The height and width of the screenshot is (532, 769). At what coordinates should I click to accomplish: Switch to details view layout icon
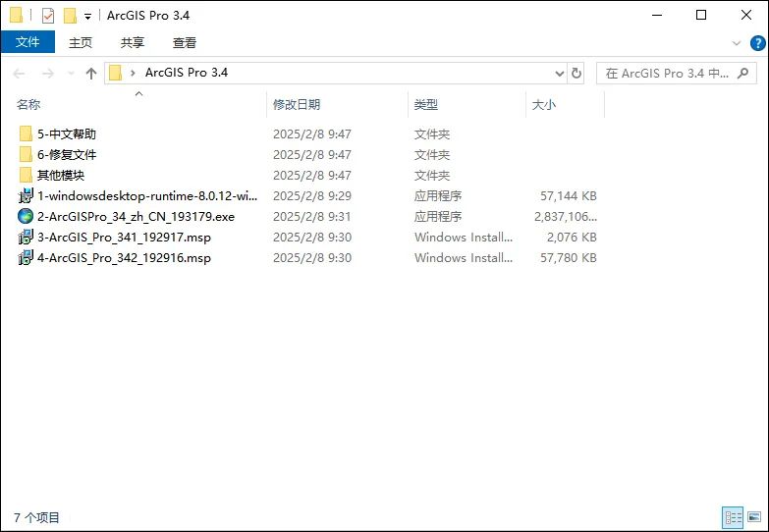733,517
